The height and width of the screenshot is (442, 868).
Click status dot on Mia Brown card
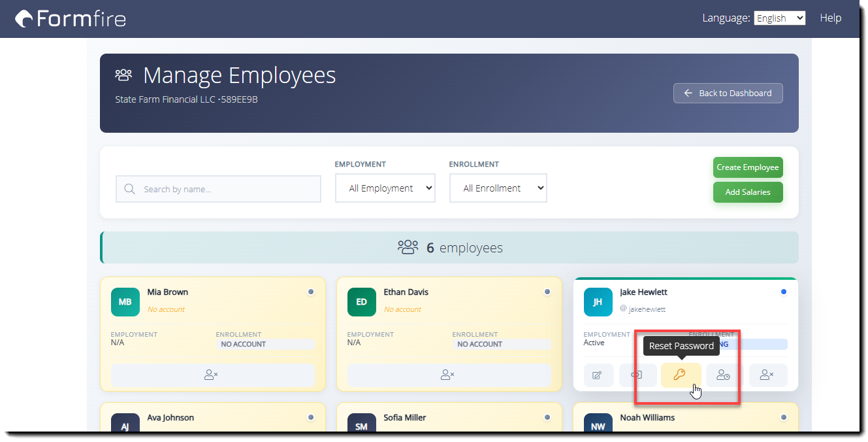coord(310,292)
